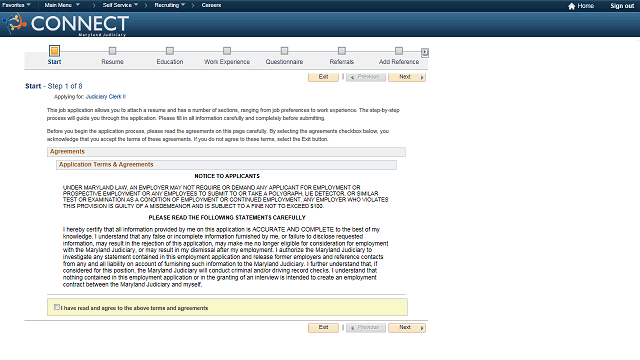Click the Education step label
640x360 pixels.
click(170, 62)
